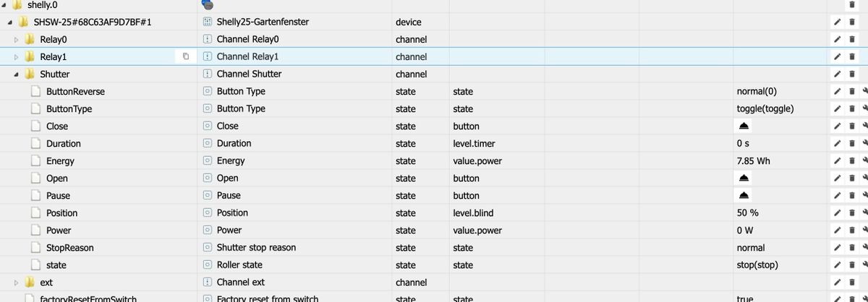Delete the Power state using the trash icon

point(852,230)
